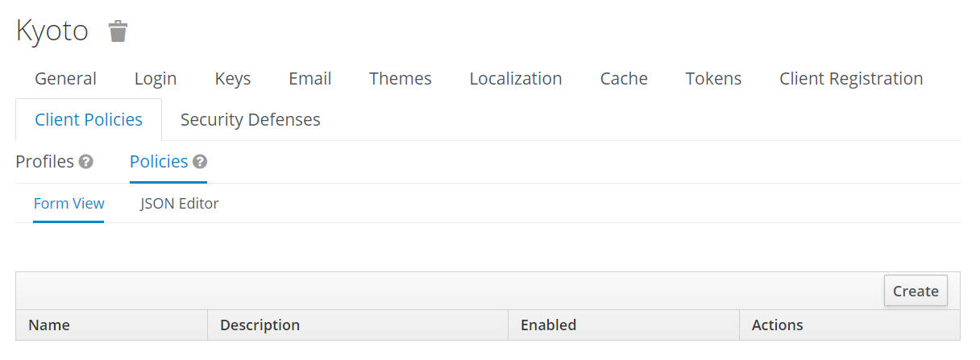Open the Keys tab

(x=233, y=78)
